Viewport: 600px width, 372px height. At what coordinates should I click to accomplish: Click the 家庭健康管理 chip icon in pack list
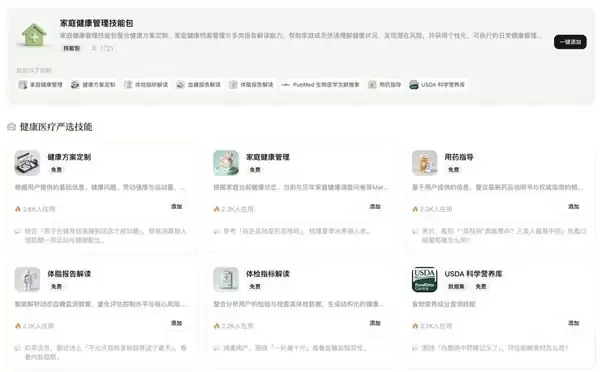tap(23, 85)
